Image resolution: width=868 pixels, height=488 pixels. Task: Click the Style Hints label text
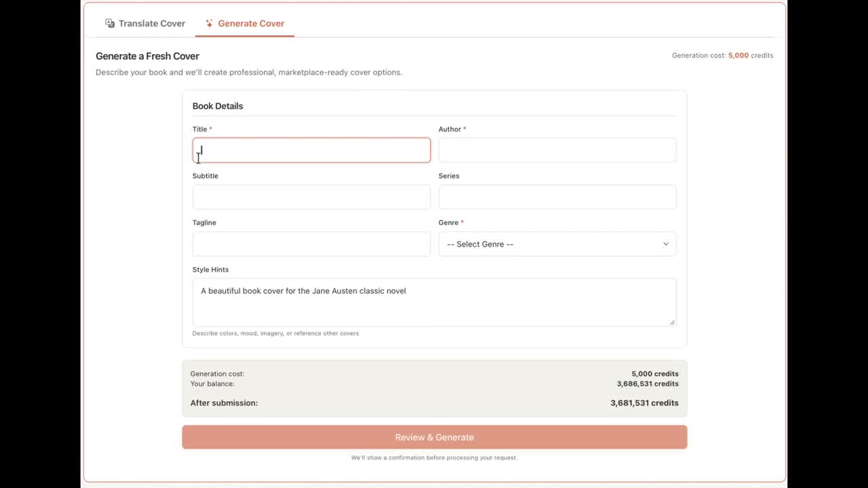[210, 269]
